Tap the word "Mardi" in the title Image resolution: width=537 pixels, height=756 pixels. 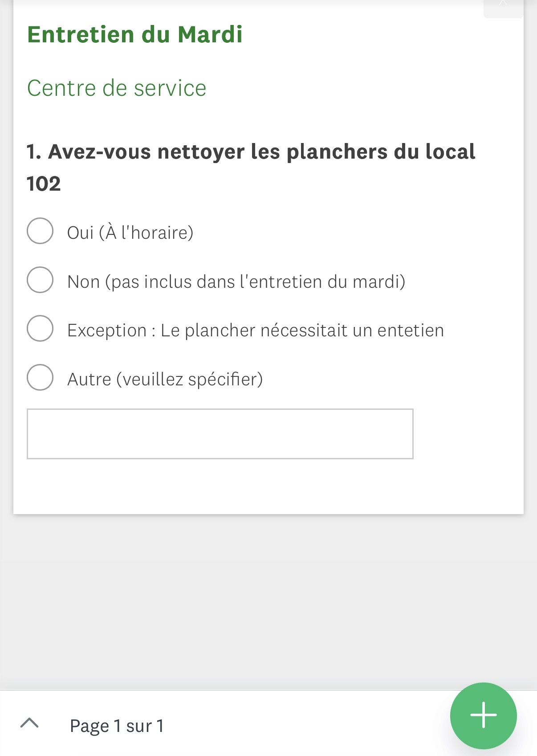point(210,34)
